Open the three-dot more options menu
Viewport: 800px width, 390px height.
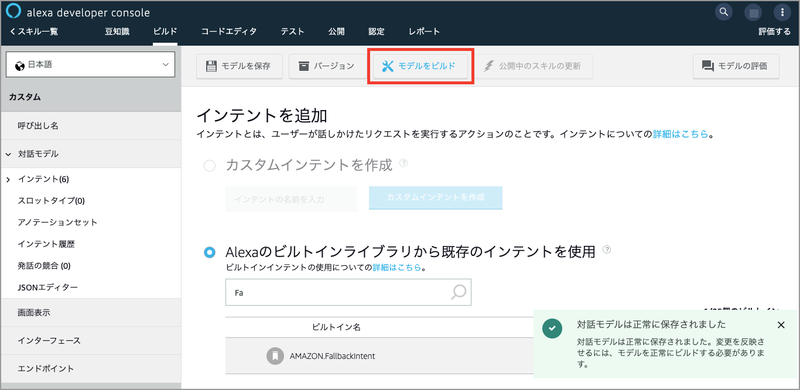click(x=782, y=12)
